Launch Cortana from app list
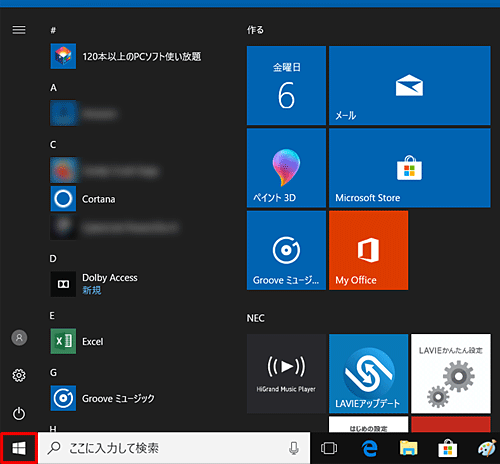The image size is (500, 464). coord(99,199)
